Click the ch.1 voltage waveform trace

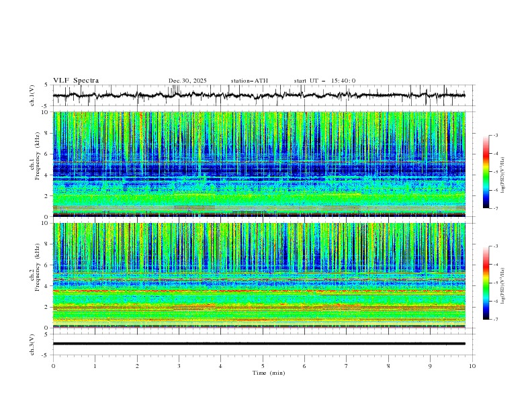[259, 95]
